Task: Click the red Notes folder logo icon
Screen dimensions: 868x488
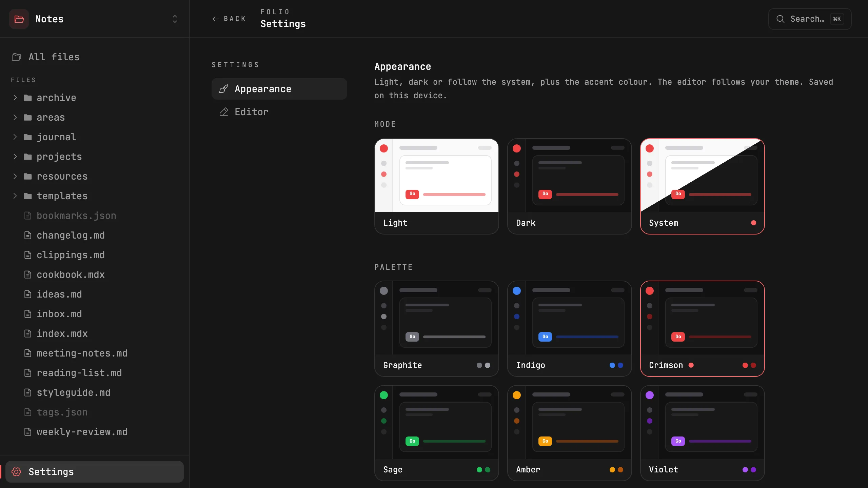Action: point(19,19)
